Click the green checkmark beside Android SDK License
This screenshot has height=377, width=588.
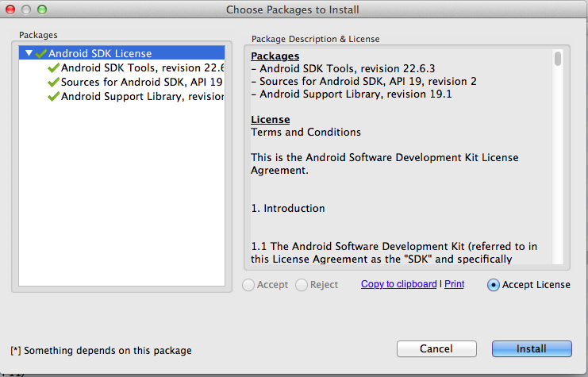coord(41,54)
